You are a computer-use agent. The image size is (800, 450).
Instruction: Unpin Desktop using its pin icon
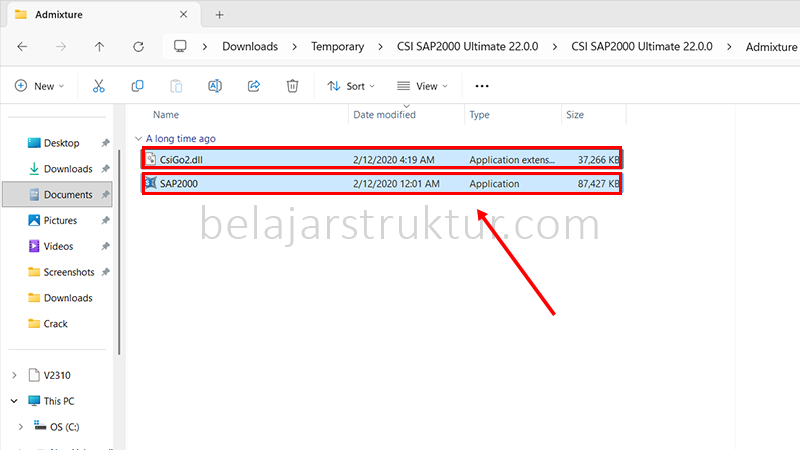105,143
